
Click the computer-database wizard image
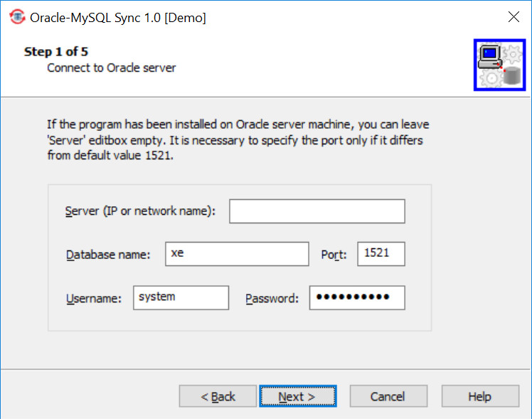(499, 65)
